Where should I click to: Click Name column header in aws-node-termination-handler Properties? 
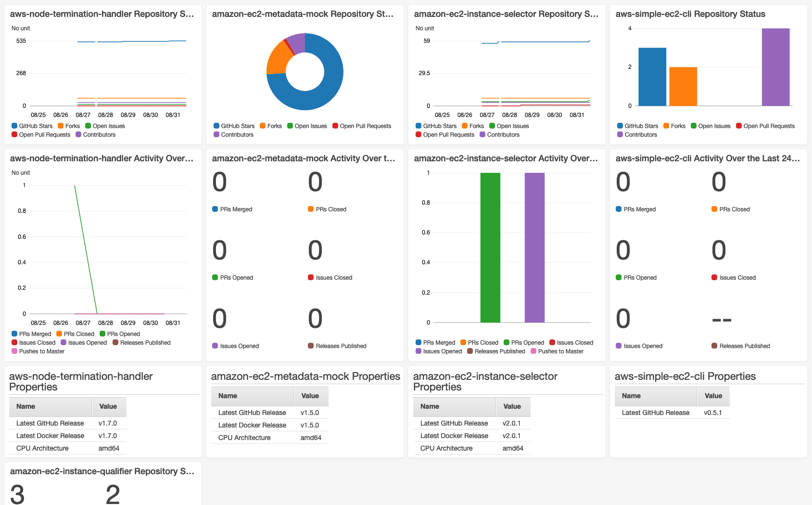point(51,406)
